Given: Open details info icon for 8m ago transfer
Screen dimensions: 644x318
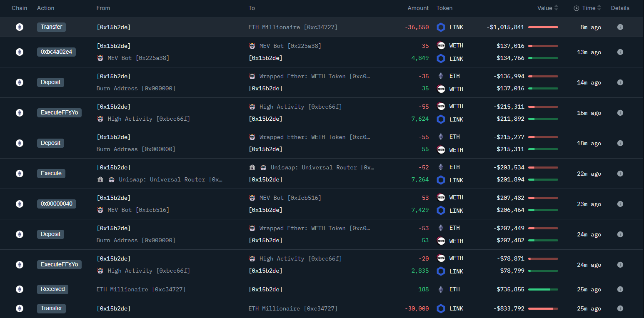Looking at the screenshot, I should point(620,27).
